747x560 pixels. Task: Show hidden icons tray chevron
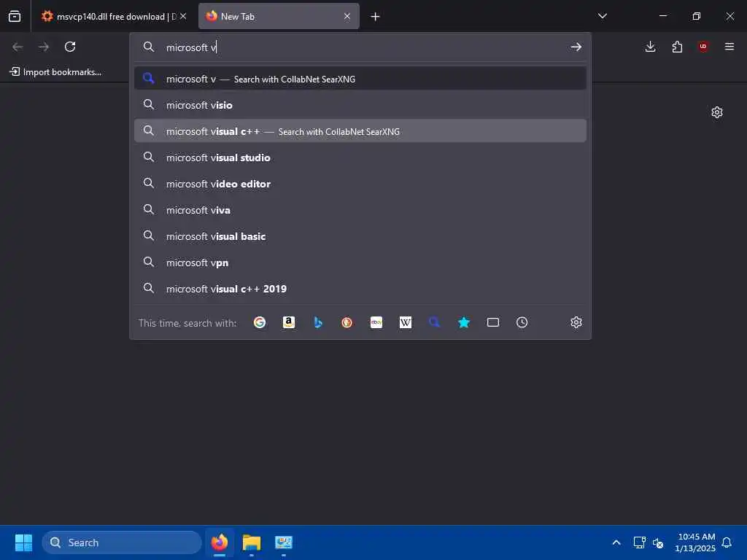click(x=616, y=542)
